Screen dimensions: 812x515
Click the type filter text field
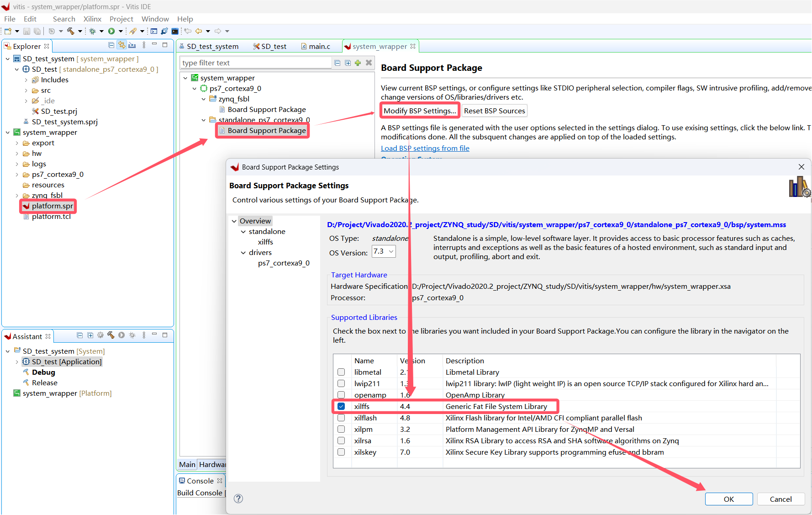pyautogui.click(x=255, y=63)
